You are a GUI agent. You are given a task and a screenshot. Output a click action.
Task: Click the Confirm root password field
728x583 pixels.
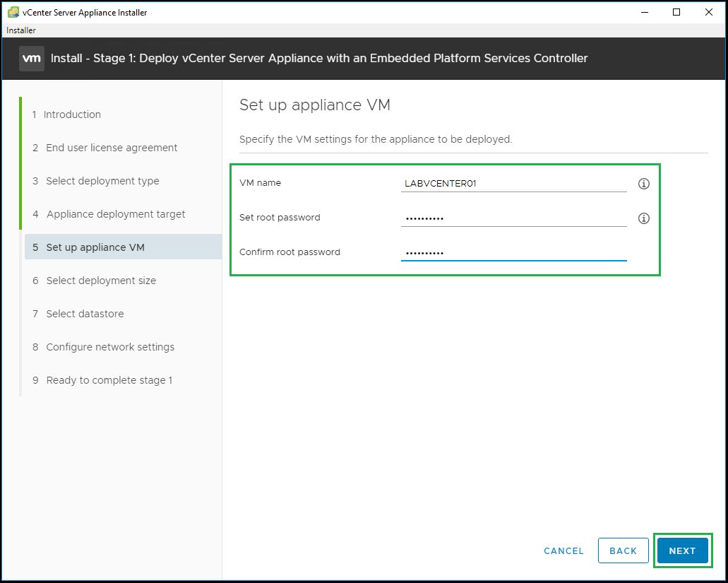click(x=513, y=253)
